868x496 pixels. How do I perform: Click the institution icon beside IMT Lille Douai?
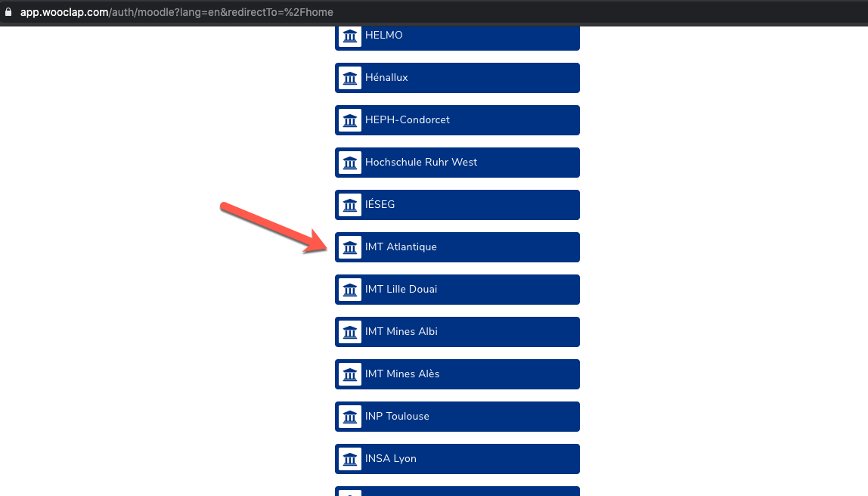click(350, 290)
